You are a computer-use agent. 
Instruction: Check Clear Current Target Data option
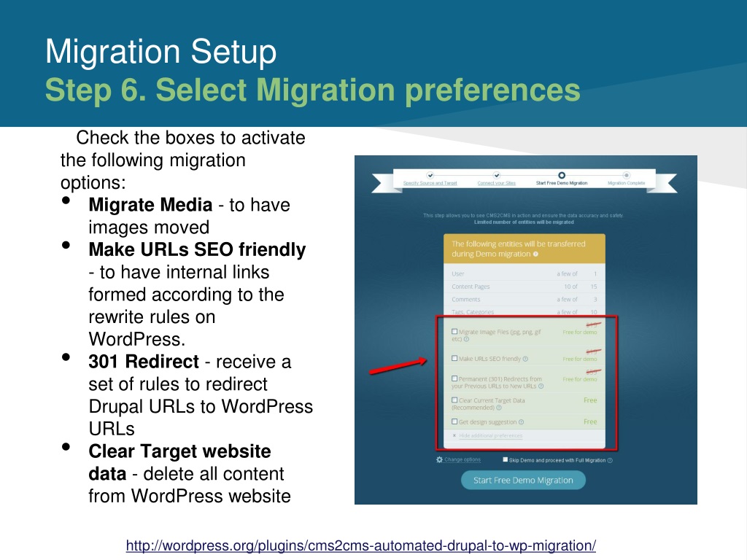[454, 400]
